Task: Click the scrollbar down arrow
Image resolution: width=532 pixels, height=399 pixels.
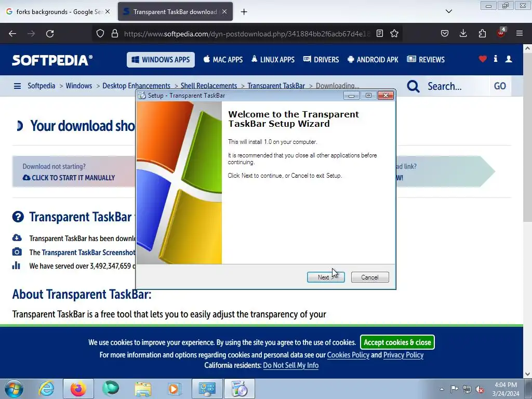Action: pos(527,374)
